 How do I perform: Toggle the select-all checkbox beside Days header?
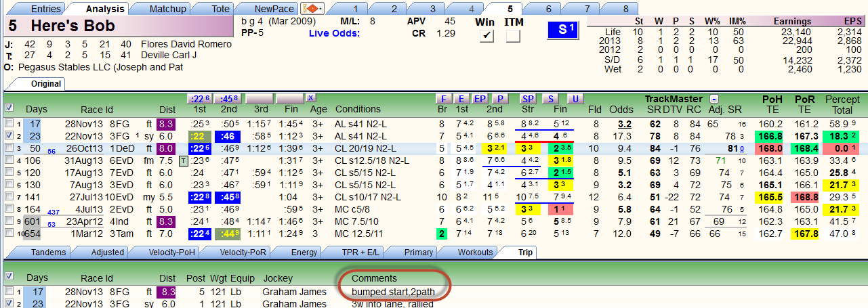tap(8, 108)
